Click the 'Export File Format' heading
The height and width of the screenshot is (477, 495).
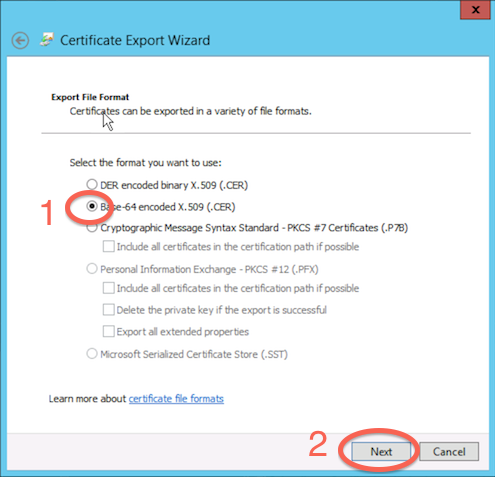(90, 97)
